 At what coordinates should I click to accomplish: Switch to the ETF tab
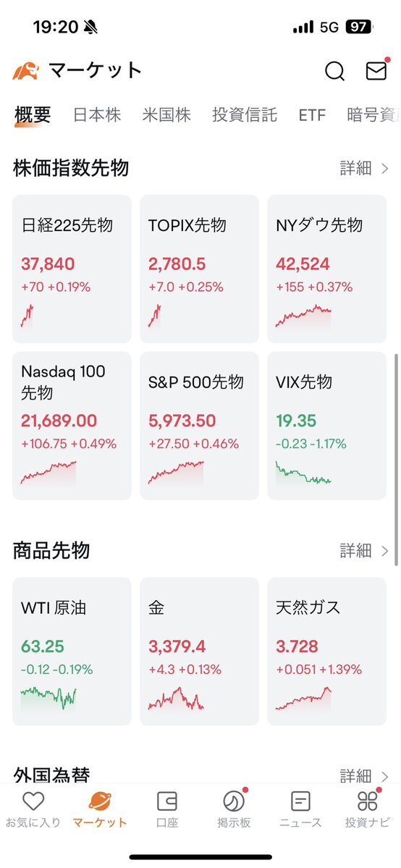312,115
